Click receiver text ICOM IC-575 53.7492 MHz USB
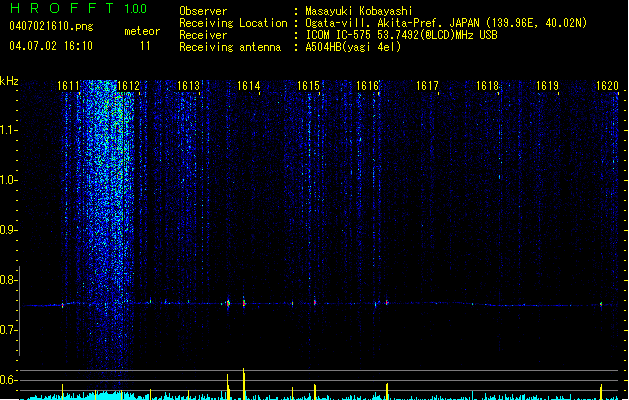 tap(401, 35)
